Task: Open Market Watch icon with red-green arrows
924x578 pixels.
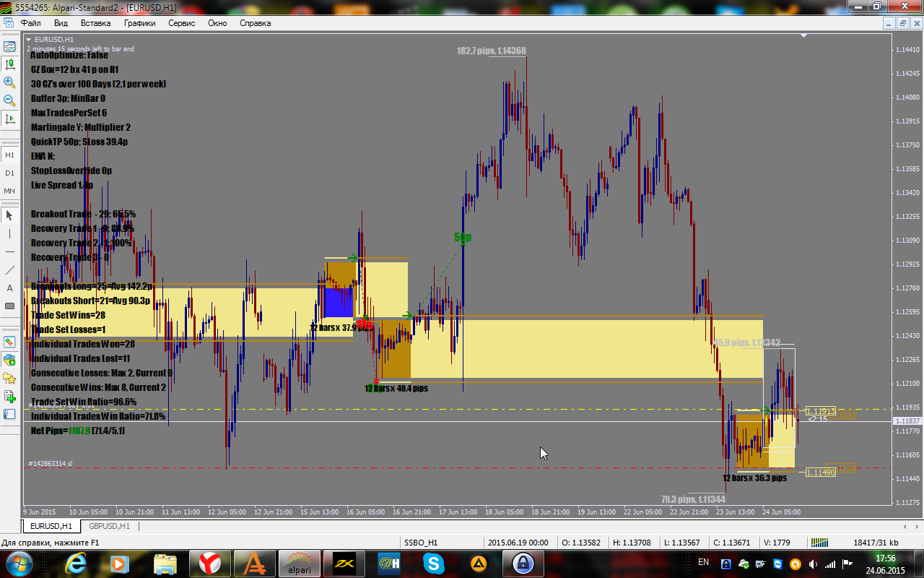Action: 9,342
